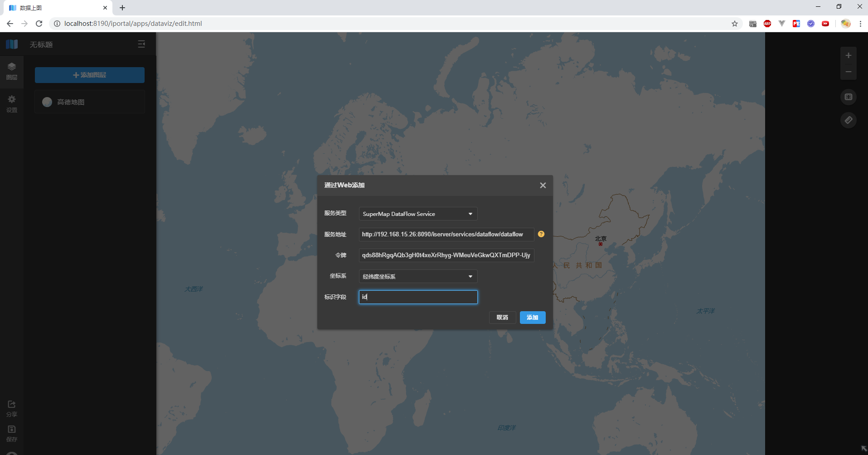Zoom in using the plus map control
868x455 pixels.
849,55
